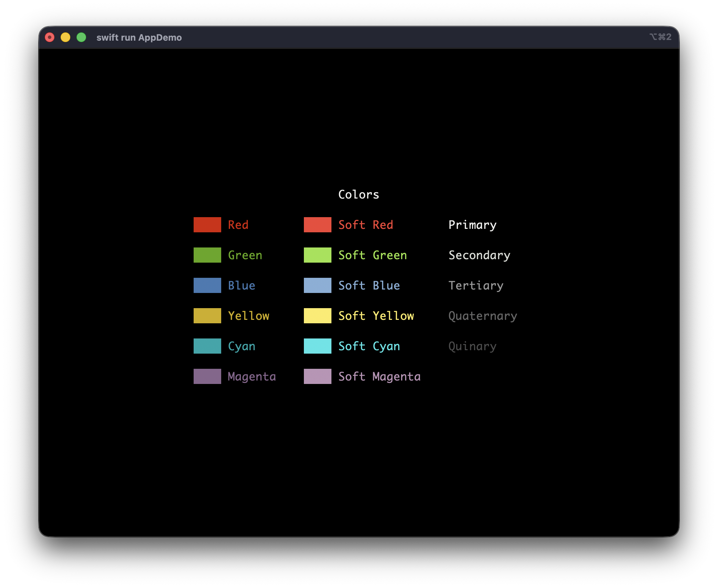
Task: Click the 'Soft Magenta' label
Action: 379,377
